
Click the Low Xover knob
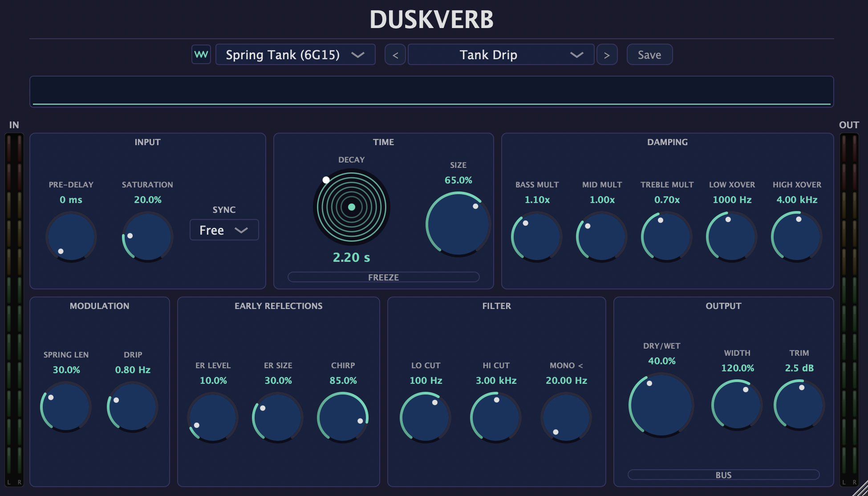pos(732,237)
